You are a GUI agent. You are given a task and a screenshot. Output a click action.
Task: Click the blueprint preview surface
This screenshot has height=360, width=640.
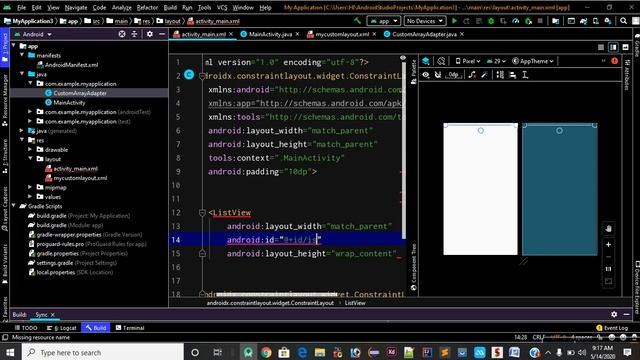tap(560, 189)
